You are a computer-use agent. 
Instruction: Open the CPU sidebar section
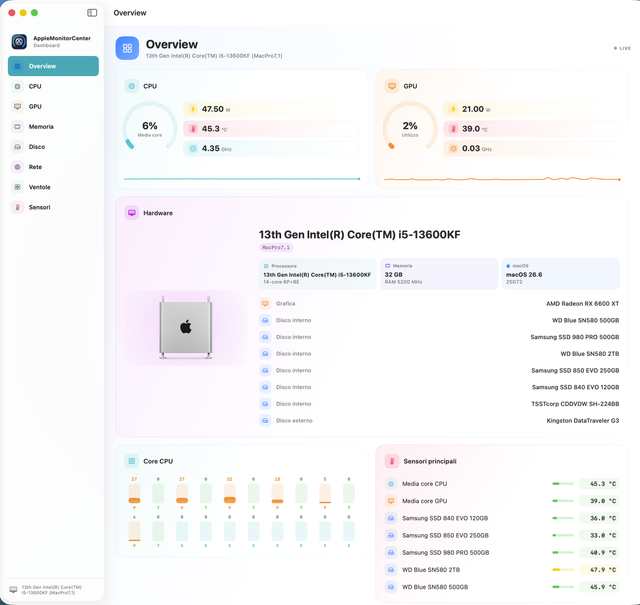[x=53, y=86]
